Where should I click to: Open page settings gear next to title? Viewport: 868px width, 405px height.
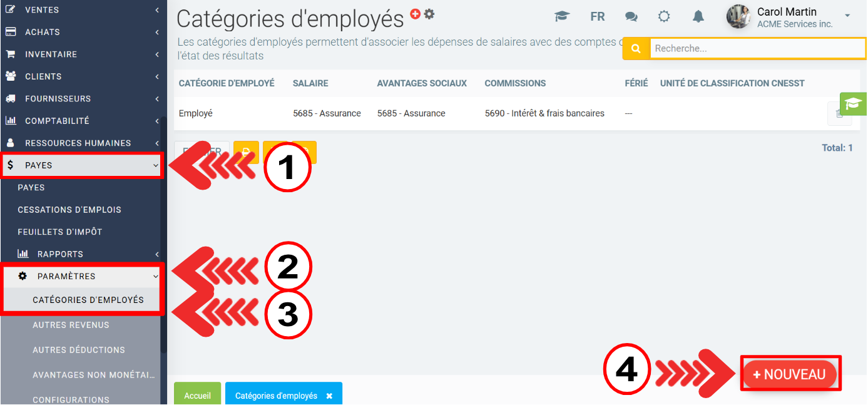coord(429,14)
